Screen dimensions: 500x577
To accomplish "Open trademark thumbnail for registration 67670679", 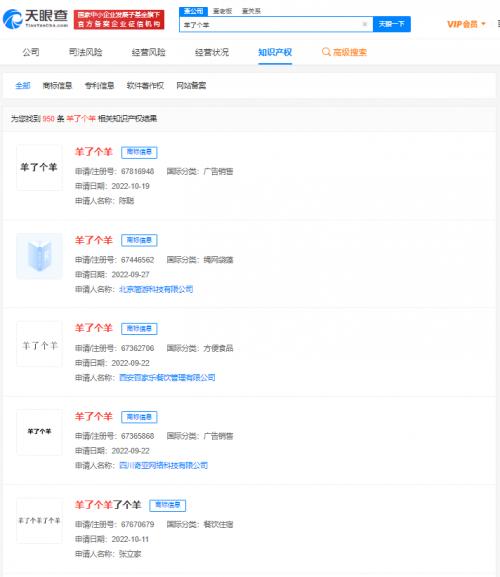I will (39, 520).
